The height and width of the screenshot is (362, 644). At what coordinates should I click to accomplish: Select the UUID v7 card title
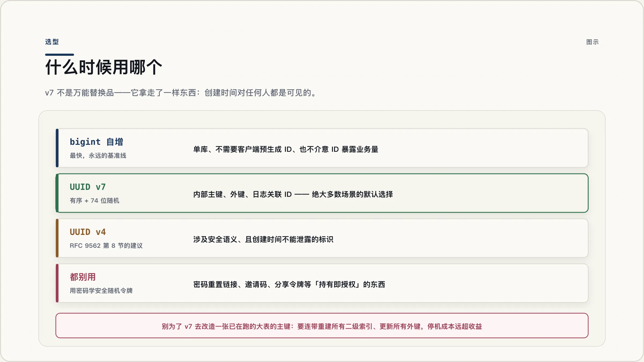88,187
